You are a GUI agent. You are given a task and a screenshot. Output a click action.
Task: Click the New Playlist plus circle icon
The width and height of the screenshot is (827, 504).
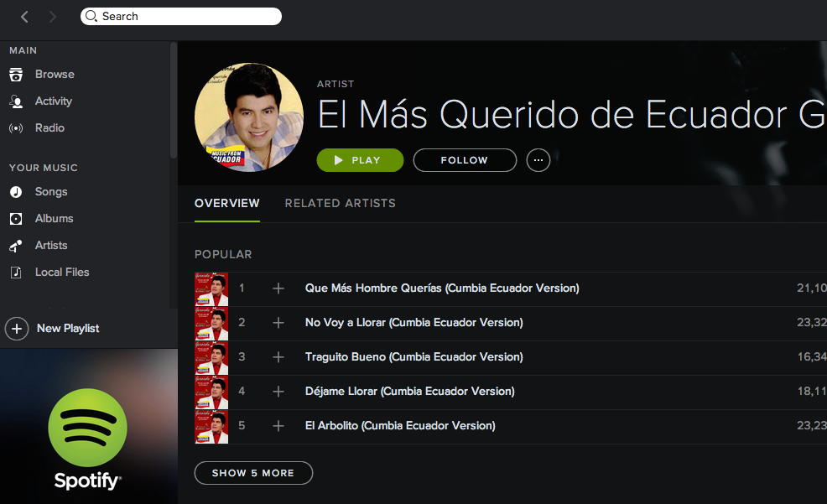click(17, 329)
